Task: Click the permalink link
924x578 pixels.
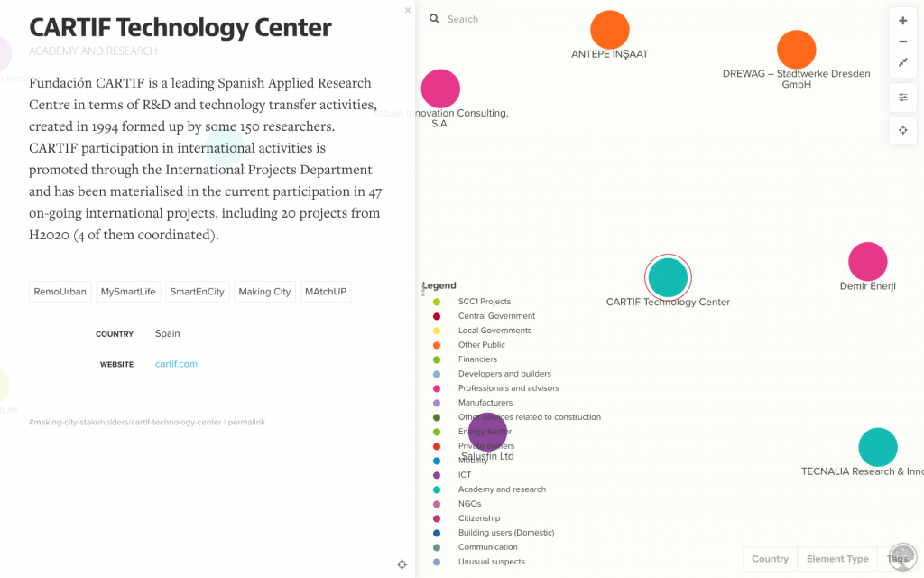Action: 246,422
